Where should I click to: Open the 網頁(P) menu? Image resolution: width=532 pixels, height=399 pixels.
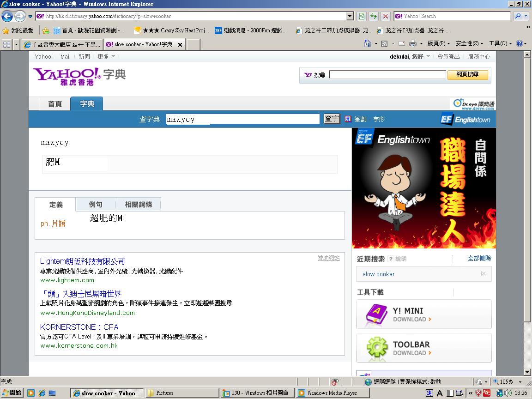point(438,43)
